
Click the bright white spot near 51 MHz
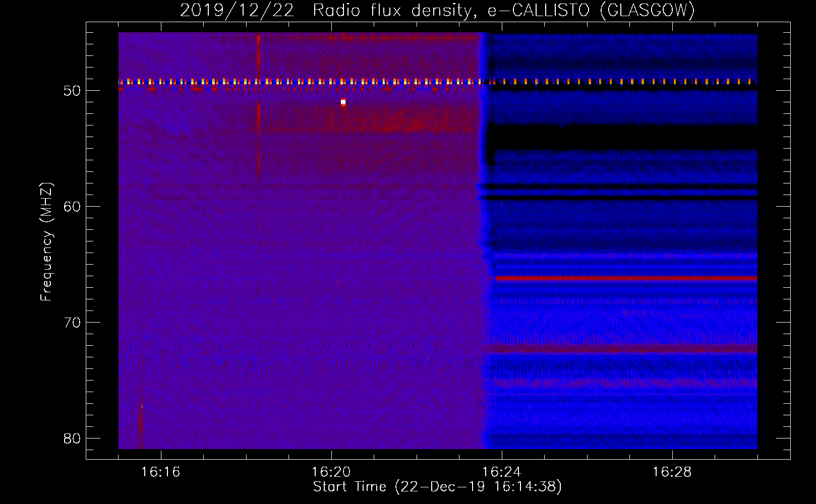tap(343, 102)
